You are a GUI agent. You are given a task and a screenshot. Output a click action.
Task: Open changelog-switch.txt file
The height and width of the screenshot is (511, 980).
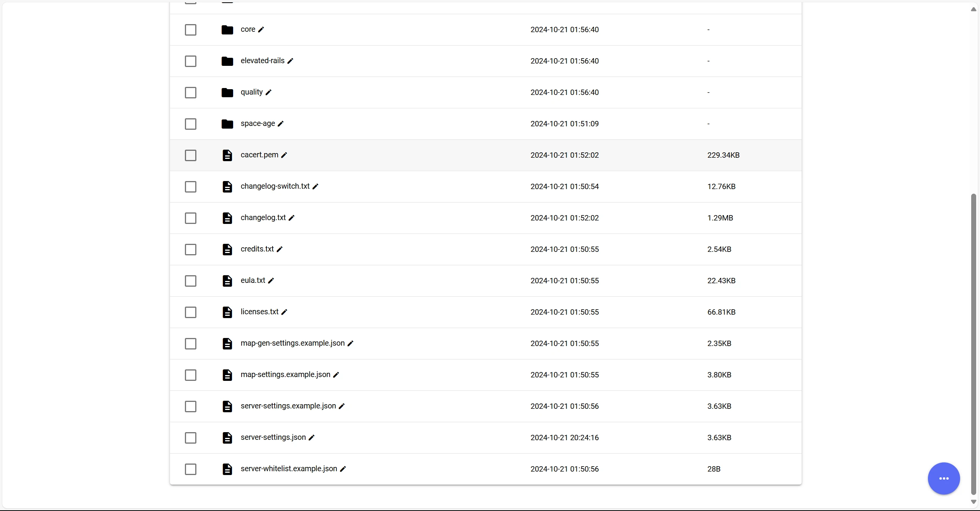[275, 186]
